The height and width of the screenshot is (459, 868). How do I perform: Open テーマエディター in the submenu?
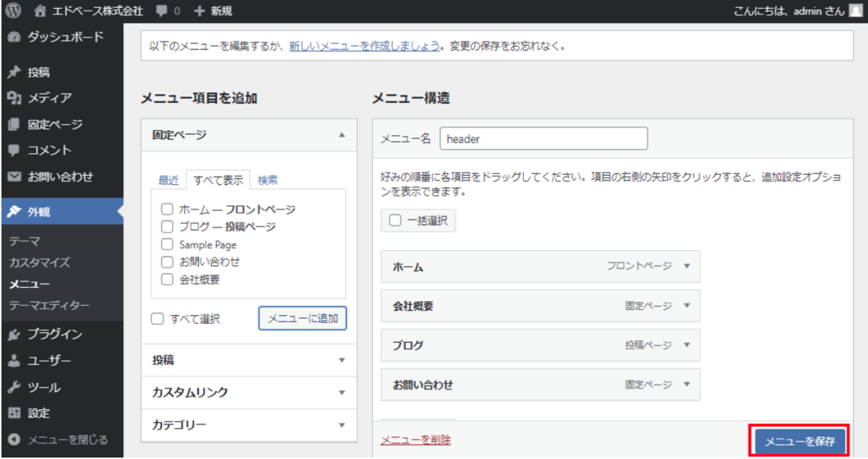point(49,306)
